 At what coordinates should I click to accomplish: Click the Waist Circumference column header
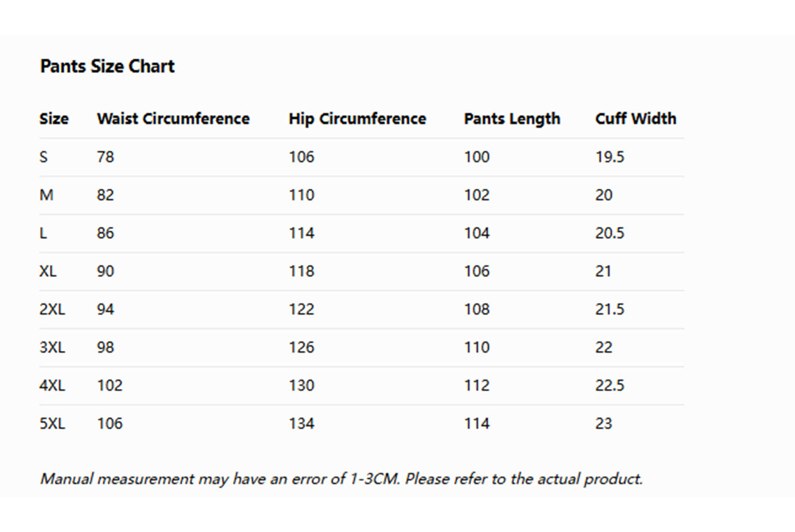[x=173, y=119]
